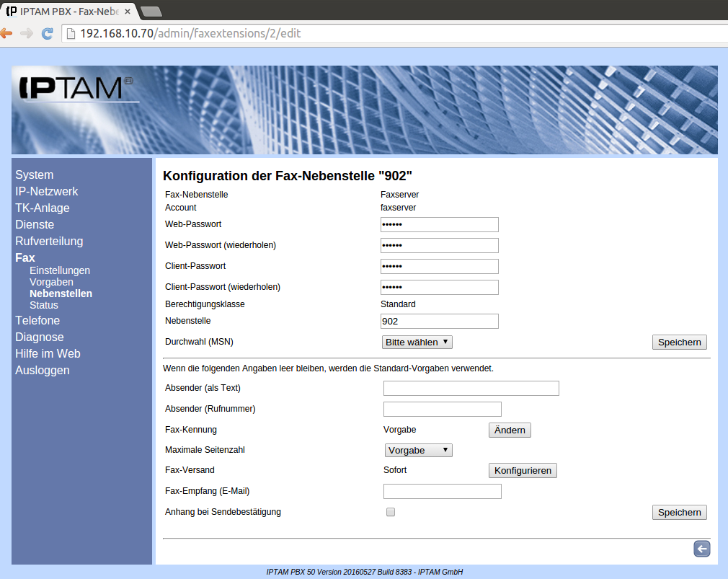Expand the Maximale Seitenzahl dropdown

[418, 450]
